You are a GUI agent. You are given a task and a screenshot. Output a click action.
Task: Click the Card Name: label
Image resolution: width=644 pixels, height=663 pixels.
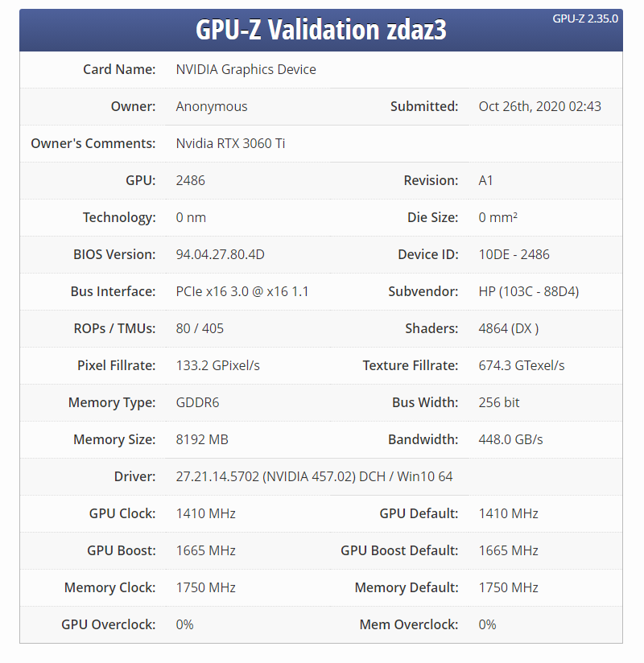[x=119, y=69]
